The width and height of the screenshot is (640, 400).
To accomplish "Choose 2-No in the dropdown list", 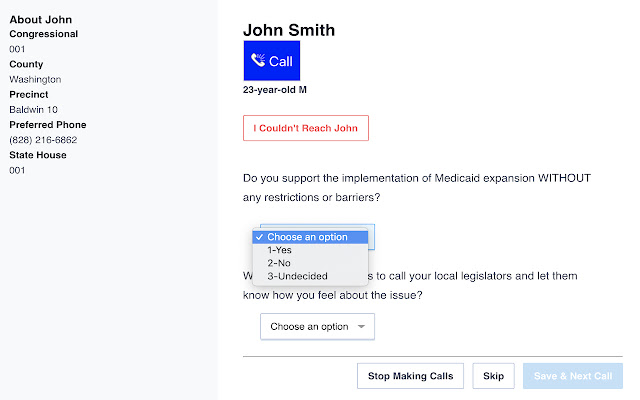I will tap(277, 263).
